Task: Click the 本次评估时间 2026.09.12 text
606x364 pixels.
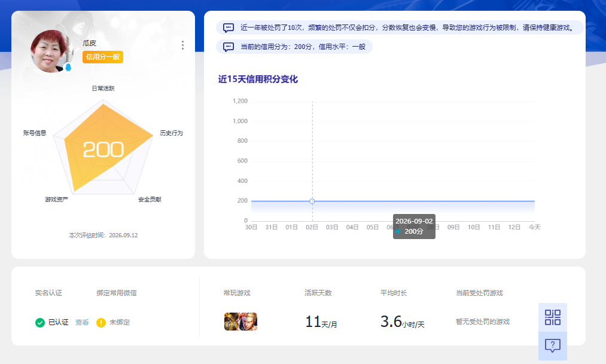Action: click(103, 235)
